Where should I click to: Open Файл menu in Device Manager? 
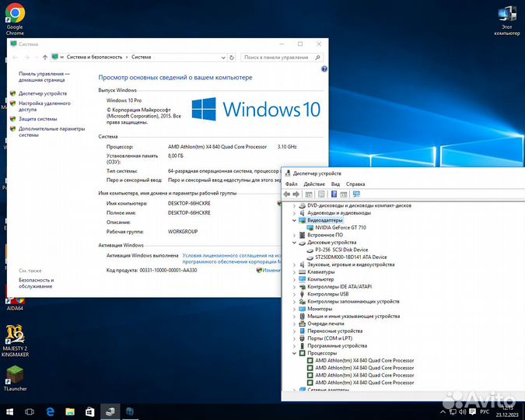[292, 184]
